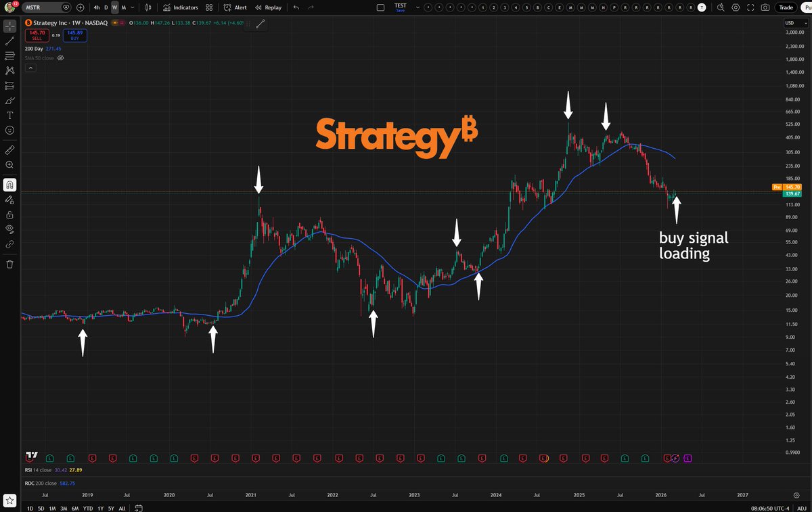Screen dimensions: 812x512
Task: Toggle ADJ adjusted data setting
Action: click(x=801, y=508)
